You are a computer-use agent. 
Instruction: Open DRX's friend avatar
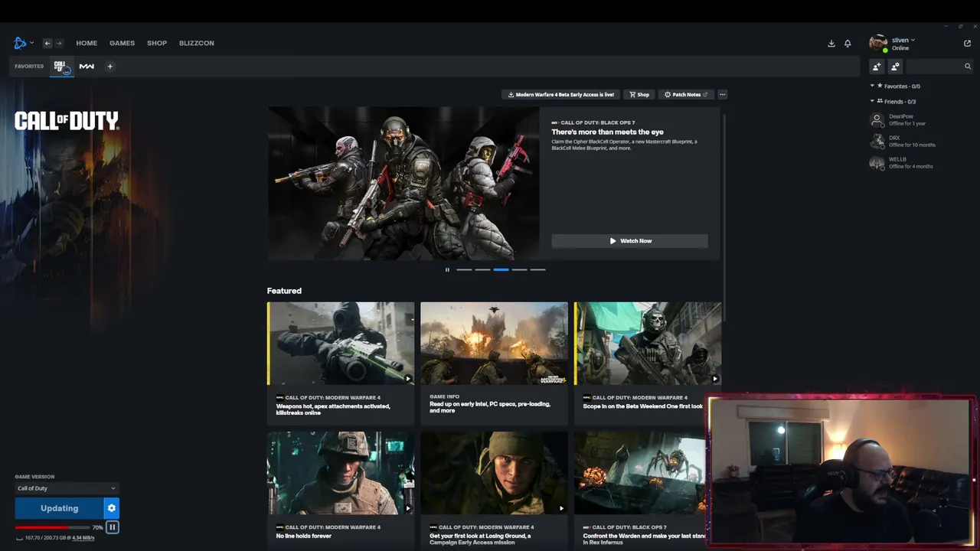coord(877,142)
